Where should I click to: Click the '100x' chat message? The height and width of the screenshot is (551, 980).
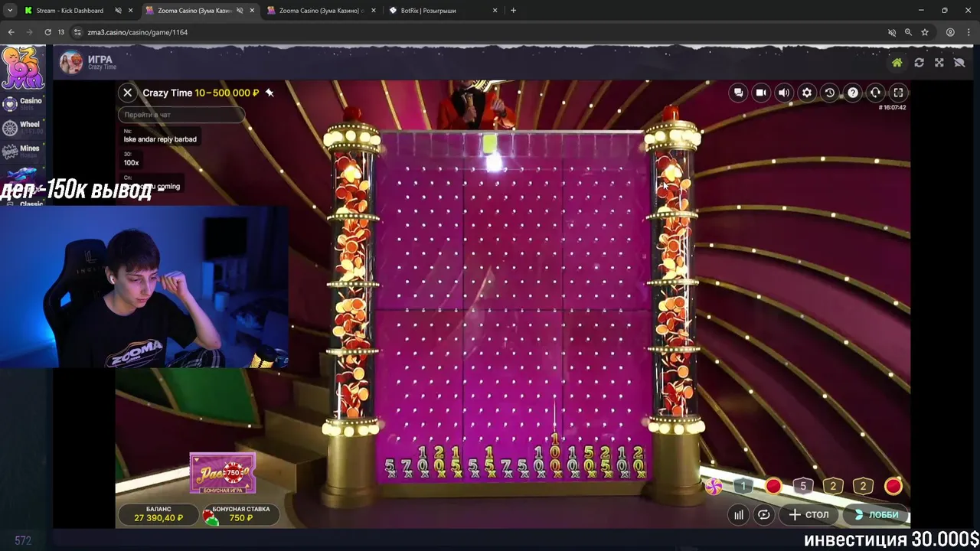point(132,162)
